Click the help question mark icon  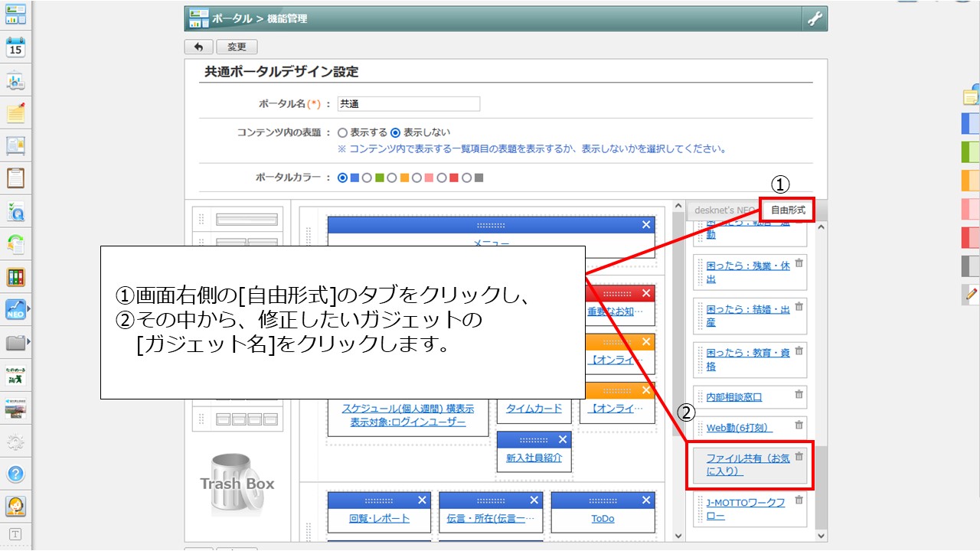(x=16, y=473)
